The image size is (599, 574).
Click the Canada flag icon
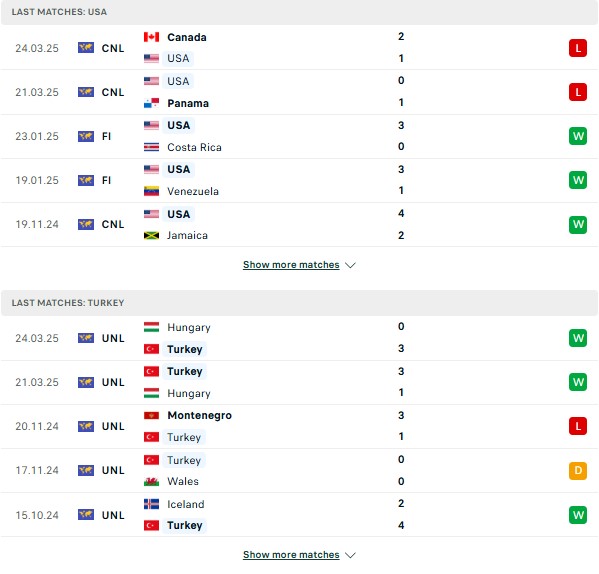click(x=151, y=37)
